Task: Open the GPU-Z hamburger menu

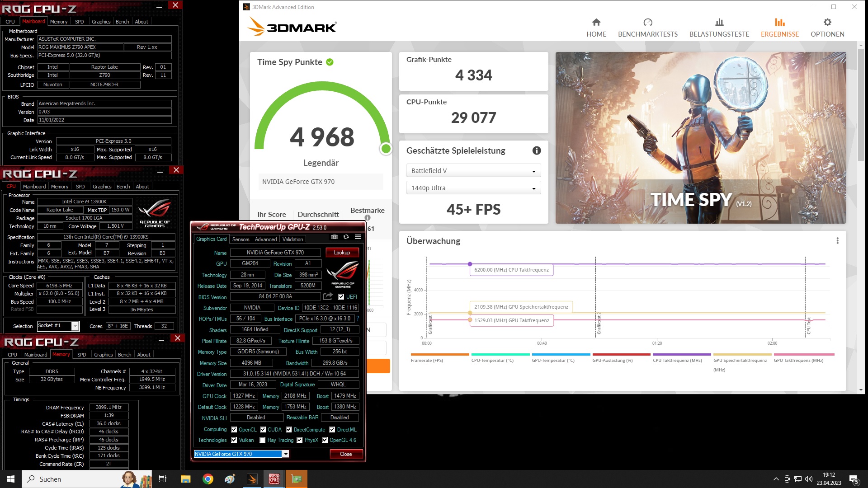Action: tap(358, 237)
